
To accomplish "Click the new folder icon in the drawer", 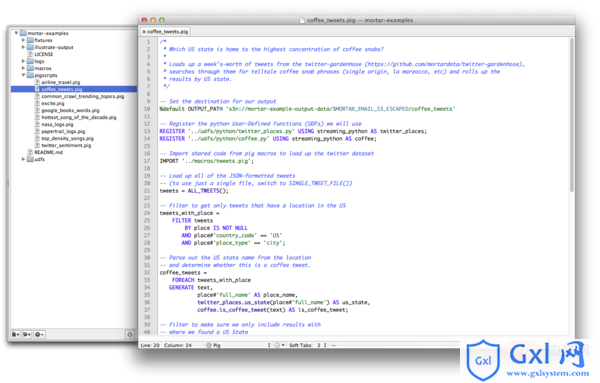I will (27, 334).
